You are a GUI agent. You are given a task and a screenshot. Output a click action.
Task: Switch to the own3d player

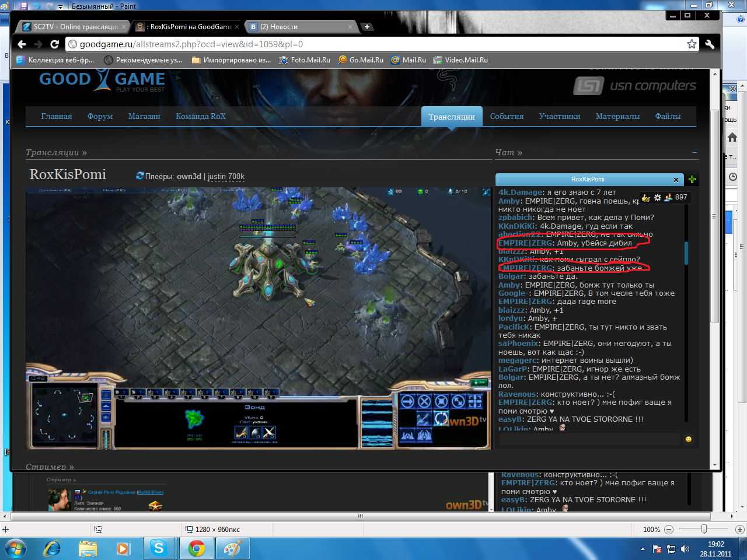tap(189, 177)
